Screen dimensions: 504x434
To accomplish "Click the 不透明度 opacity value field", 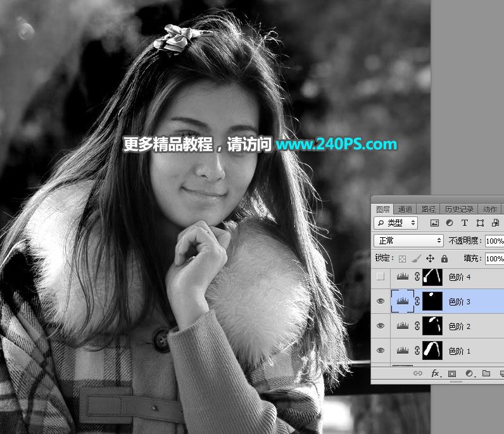I will click(x=495, y=241).
